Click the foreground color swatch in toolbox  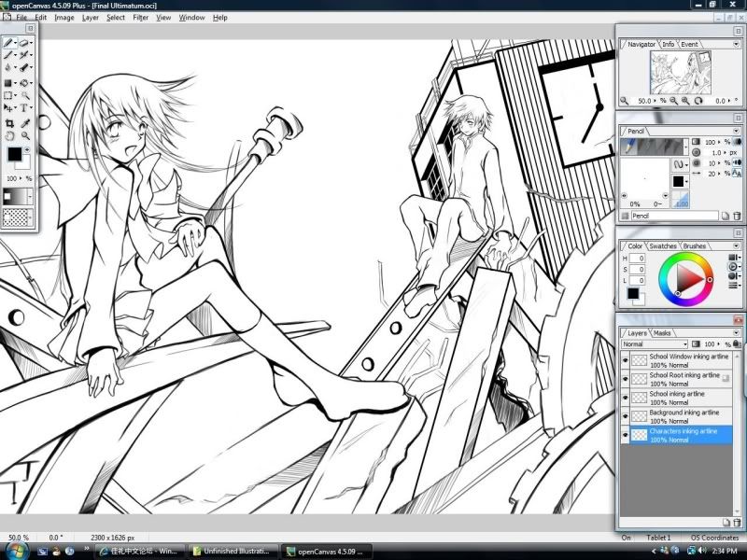pos(14,154)
